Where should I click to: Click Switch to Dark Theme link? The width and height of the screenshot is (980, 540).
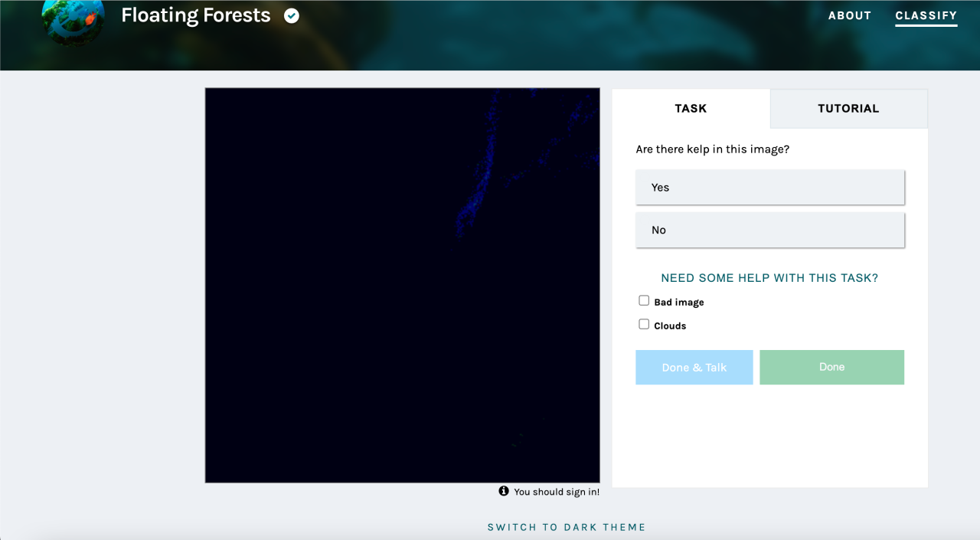pyautogui.click(x=567, y=527)
